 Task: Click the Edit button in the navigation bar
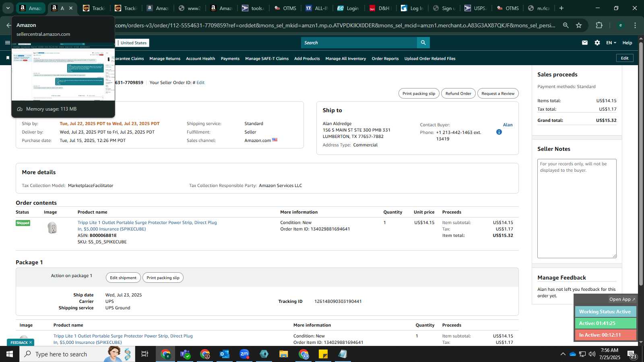pyautogui.click(x=625, y=58)
